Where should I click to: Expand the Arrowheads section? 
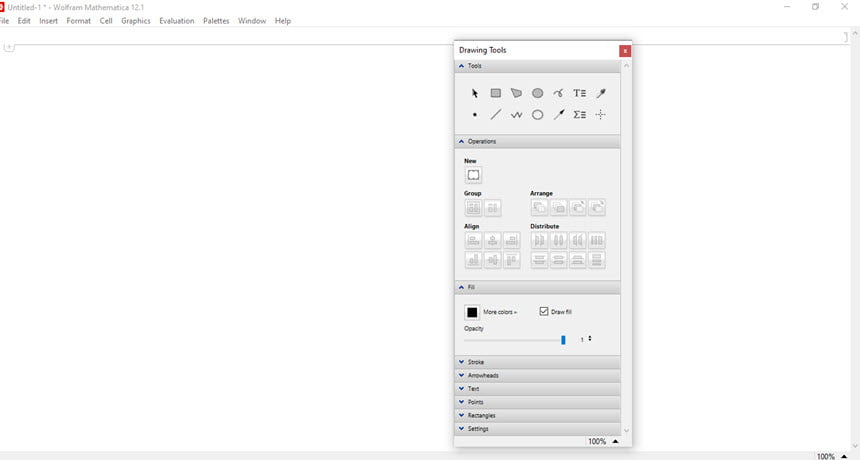click(x=538, y=376)
